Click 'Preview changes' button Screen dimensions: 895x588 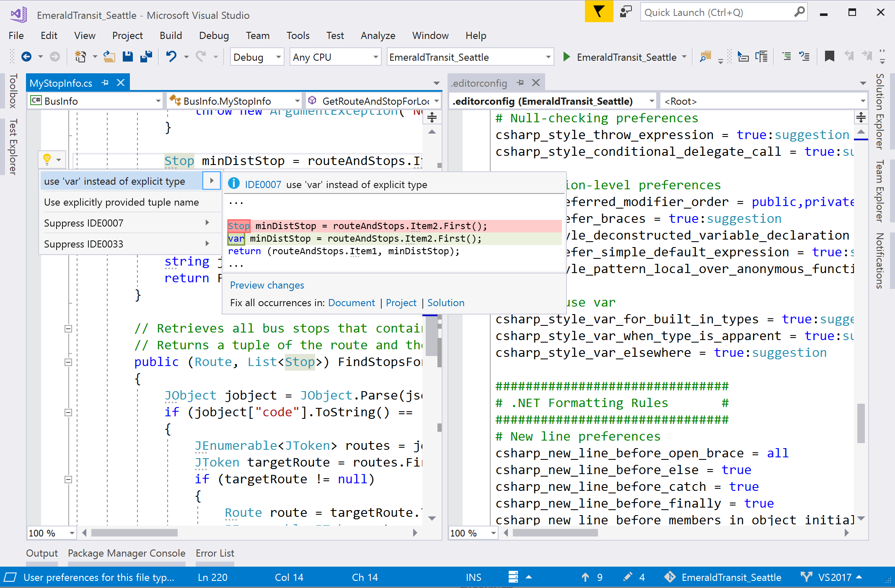[266, 285]
